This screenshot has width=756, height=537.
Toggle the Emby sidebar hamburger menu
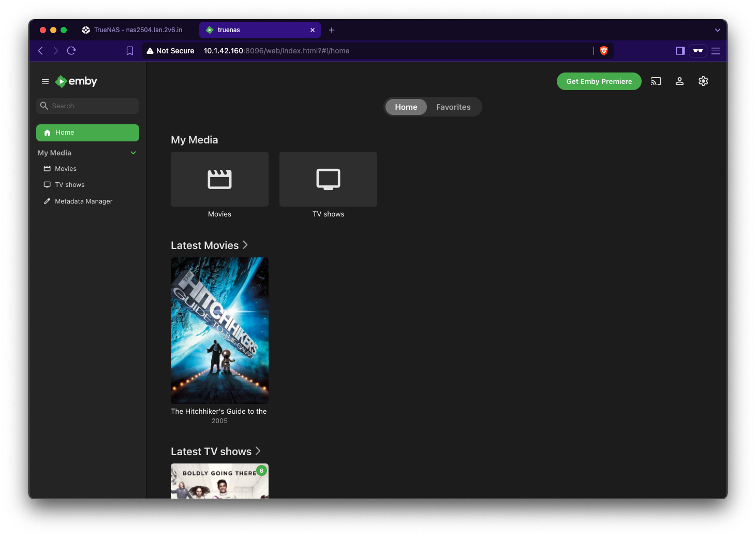[x=45, y=81]
